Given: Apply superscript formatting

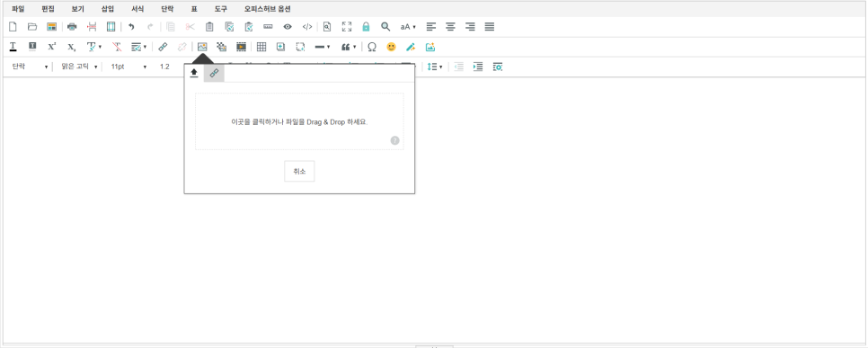Looking at the screenshot, I should [x=51, y=47].
